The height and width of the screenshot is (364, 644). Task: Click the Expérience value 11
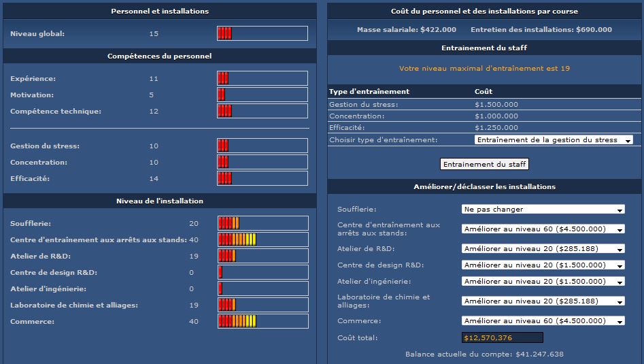click(x=154, y=78)
